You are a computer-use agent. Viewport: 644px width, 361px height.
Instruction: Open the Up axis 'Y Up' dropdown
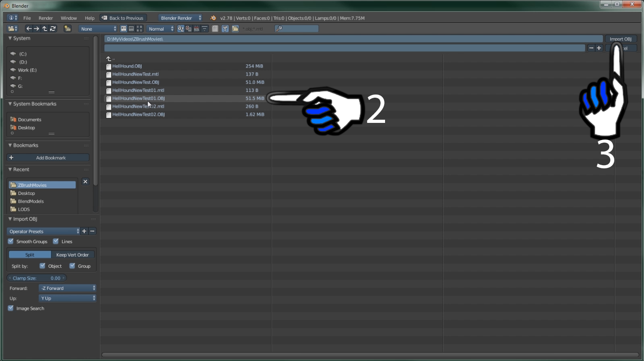(68, 298)
